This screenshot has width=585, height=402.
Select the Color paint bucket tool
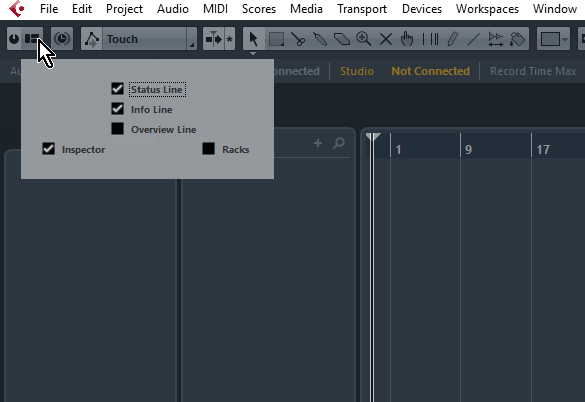click(x=517, y=39)
